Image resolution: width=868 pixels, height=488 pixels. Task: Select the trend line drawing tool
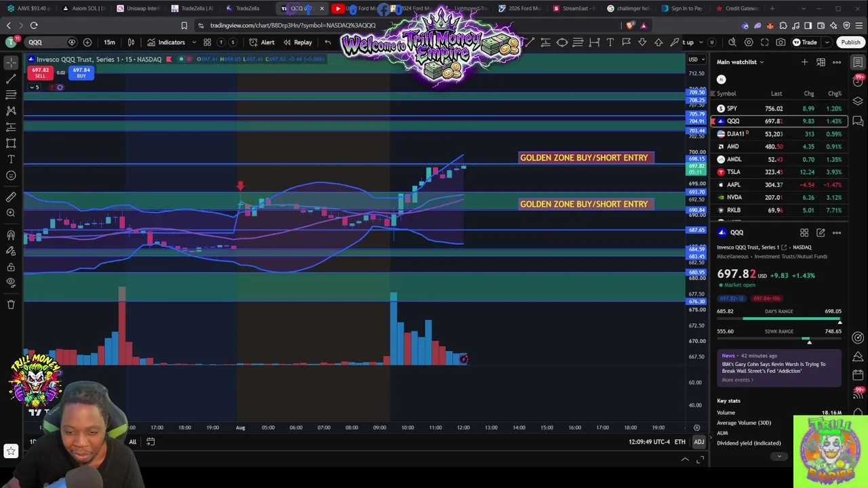tap(11, 79)
